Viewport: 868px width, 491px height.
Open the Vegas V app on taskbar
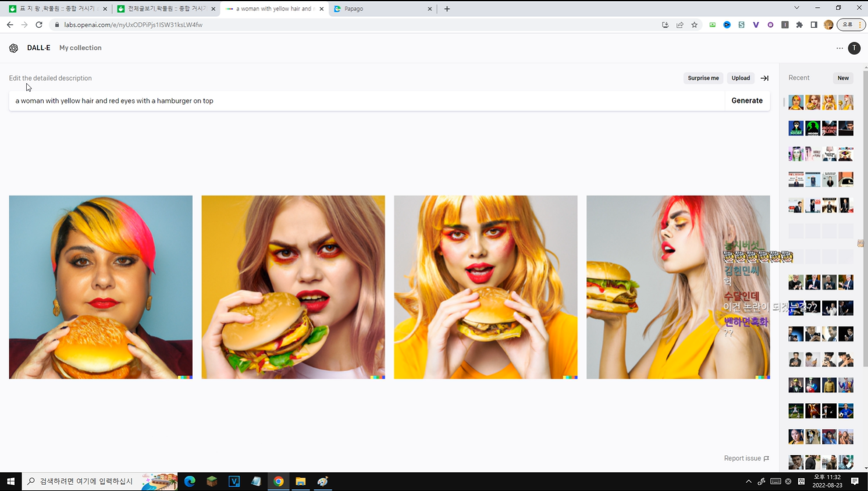[234, 481]
